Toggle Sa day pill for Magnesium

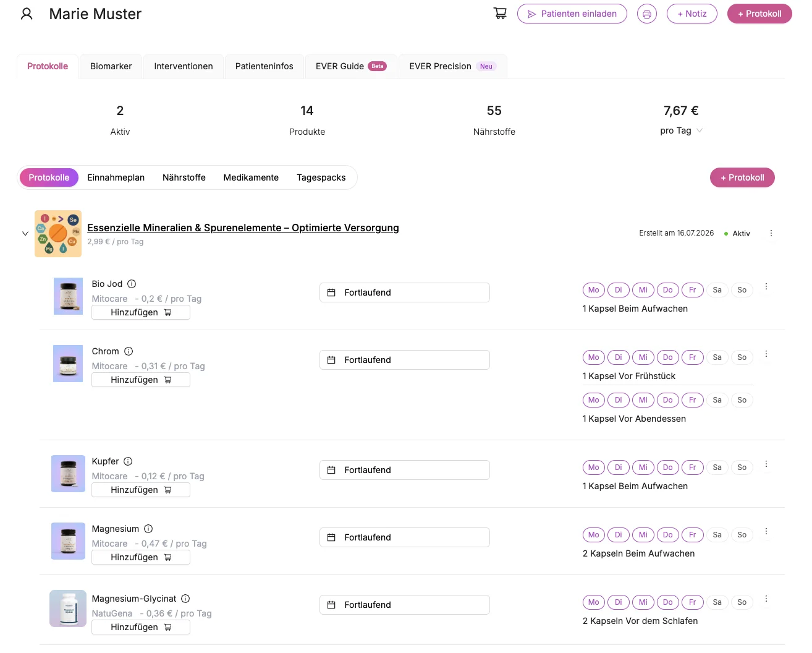(x=717, y=535)
